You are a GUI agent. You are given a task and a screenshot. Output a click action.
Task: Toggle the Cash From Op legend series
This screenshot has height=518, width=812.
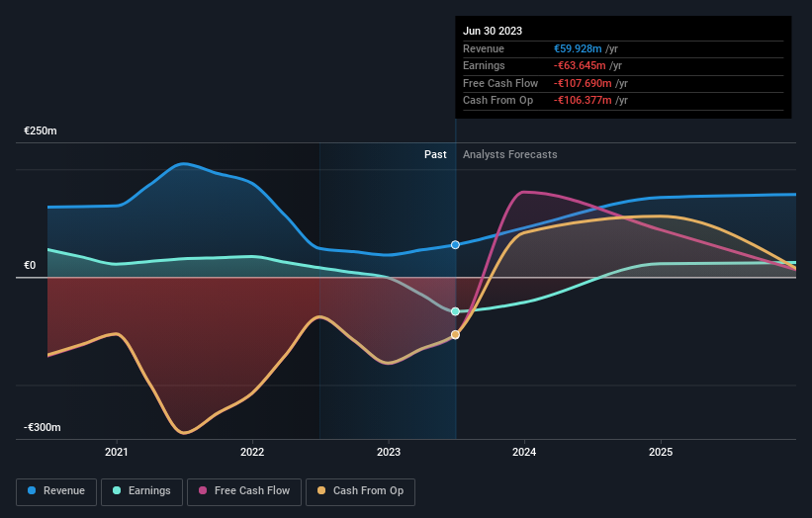pos(360,491)
